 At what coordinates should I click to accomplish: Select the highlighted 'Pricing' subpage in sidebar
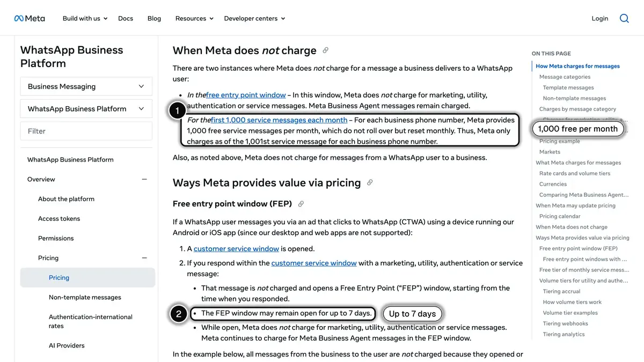pos(87,278)
